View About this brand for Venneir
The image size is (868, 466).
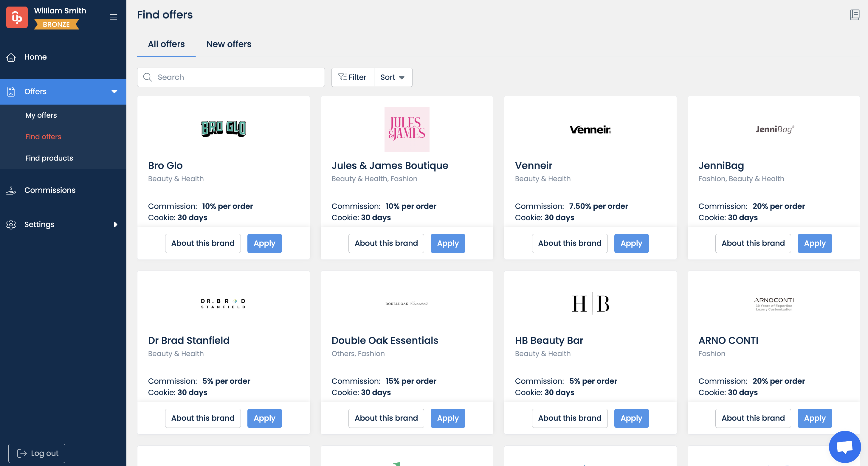tap(569, 243)
